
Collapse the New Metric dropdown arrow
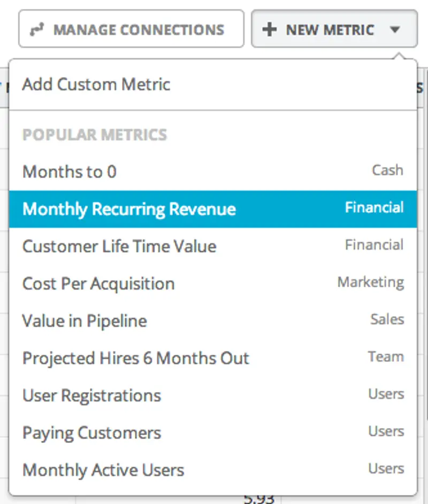click(x=395, y=29)
